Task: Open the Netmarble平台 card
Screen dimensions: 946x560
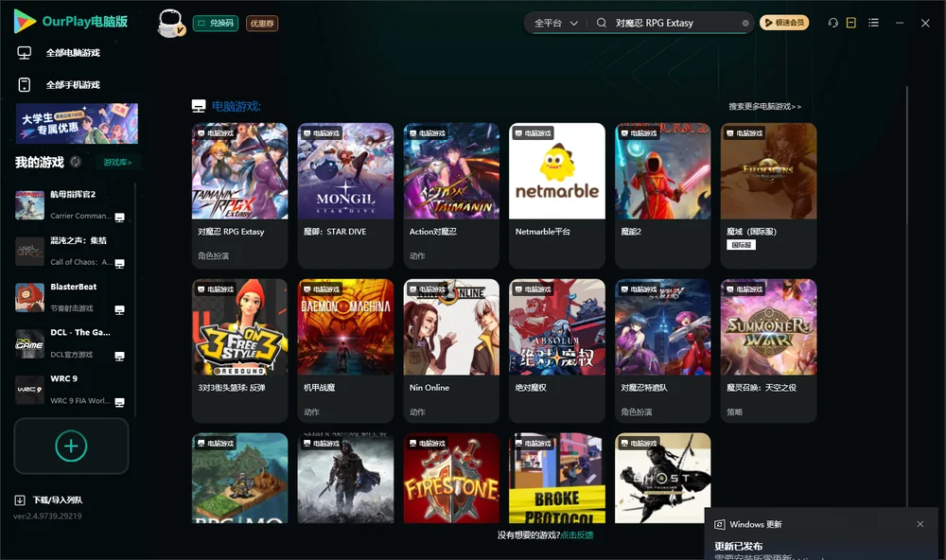Action: [557, 196]
